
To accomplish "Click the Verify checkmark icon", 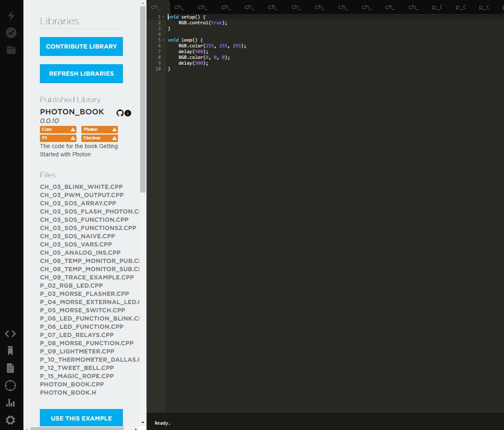I will pos(11,33).
